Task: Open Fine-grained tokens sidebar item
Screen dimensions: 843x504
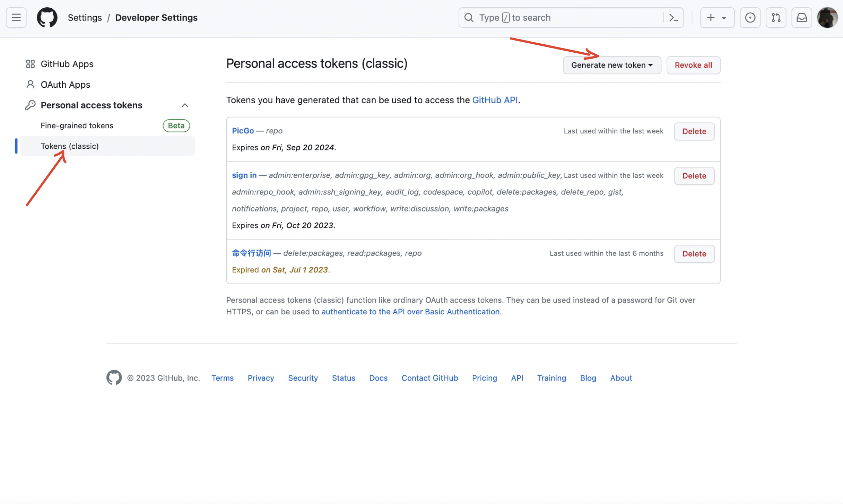Action: coord(77,125)
